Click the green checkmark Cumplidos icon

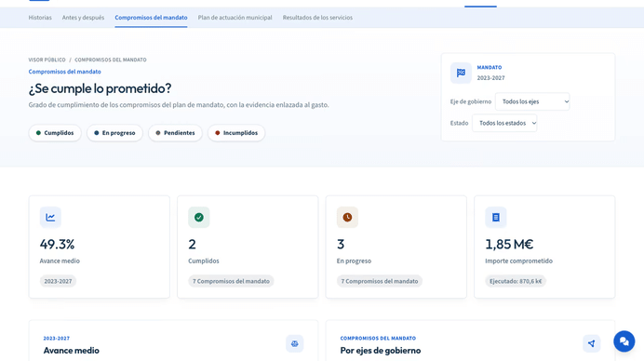click(x=199, y=218)
